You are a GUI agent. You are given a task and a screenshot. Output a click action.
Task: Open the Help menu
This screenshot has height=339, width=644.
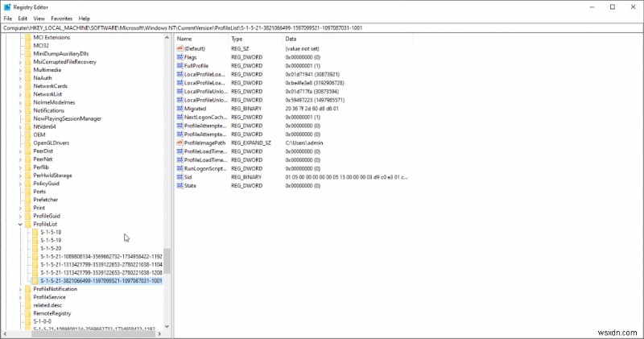click(85, 19)
